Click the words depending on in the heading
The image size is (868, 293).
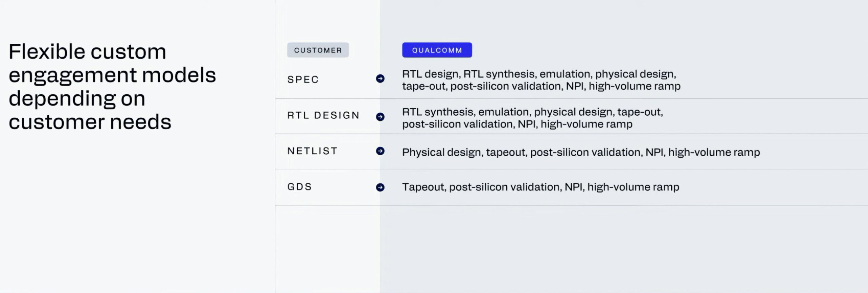click(77, 99)
